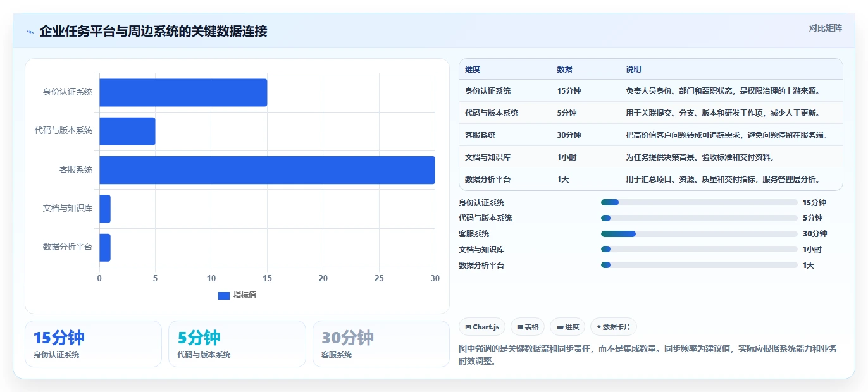
Task: Click the 5分钟 cell in the table
Action: pyautogui.click(x=567, y=113)
